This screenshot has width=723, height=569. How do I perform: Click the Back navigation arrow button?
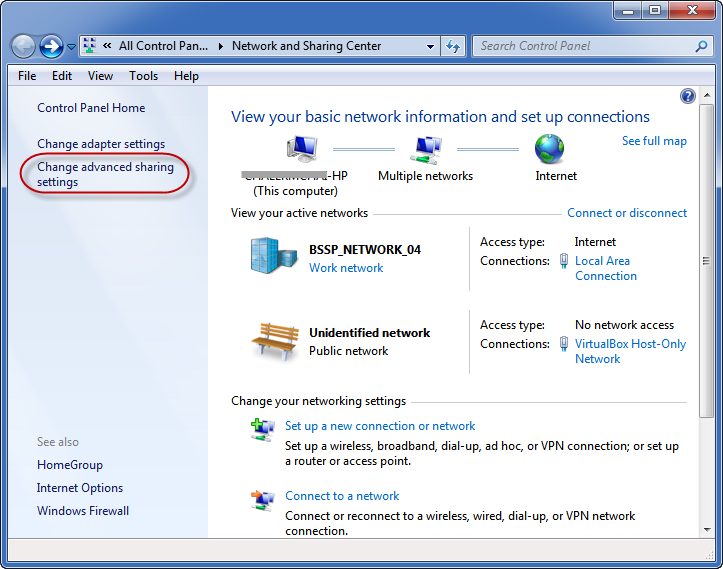(x=24, y=46)
